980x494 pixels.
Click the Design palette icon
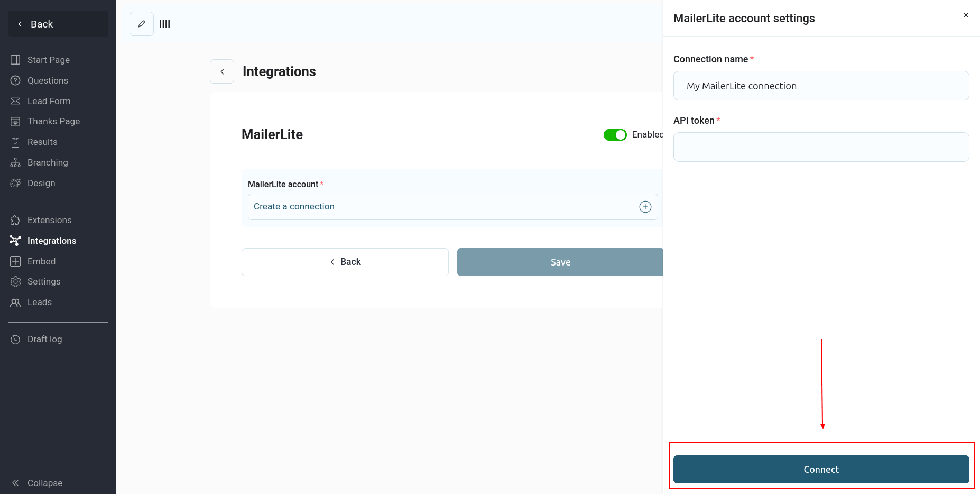15,184
